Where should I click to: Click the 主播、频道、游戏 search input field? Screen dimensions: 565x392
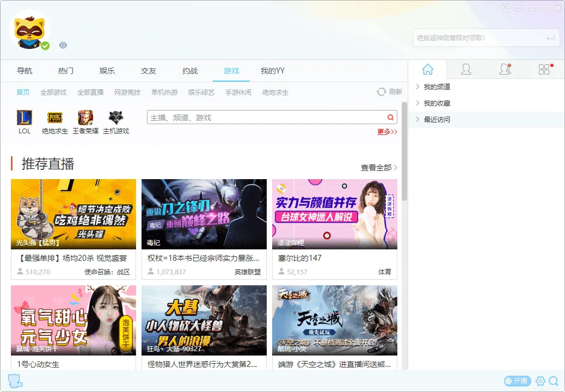261,118
